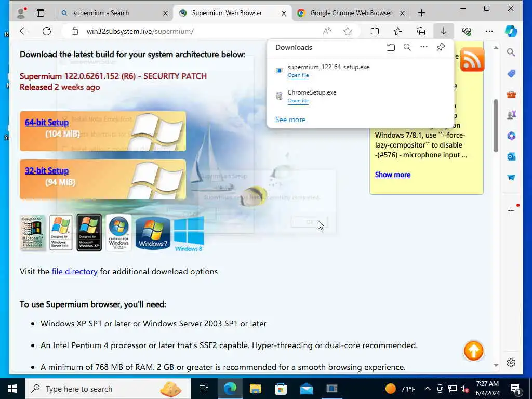Open Mail app from the taskbar
532x399 pixels.
tap(307, 389)
